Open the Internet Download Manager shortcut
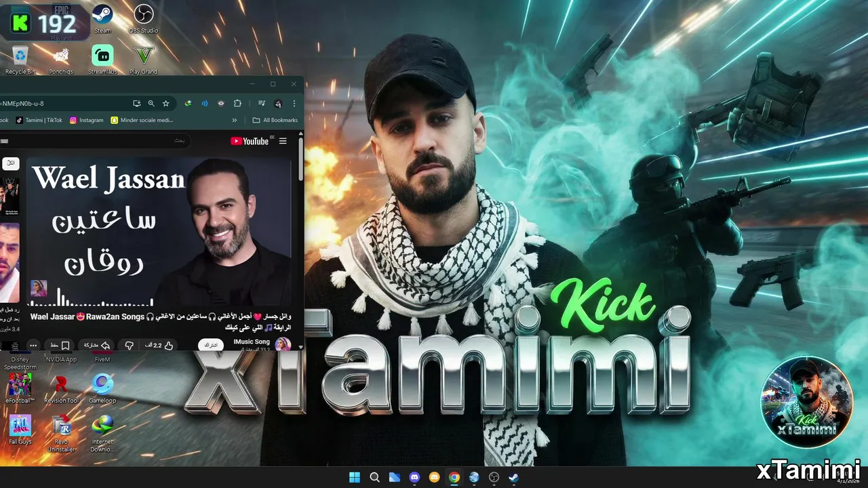868x488 pixels. click(102, 434)
